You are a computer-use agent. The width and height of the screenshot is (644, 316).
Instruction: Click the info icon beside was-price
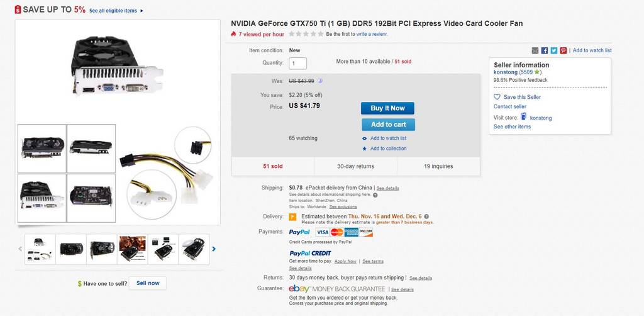point(320,81)
